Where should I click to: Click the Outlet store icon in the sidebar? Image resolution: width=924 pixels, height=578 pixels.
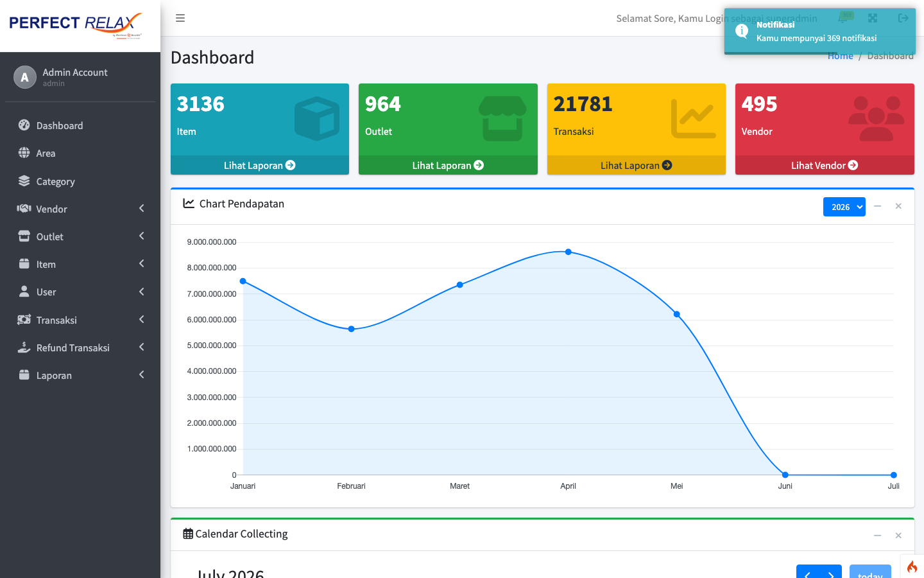[24, 236]
